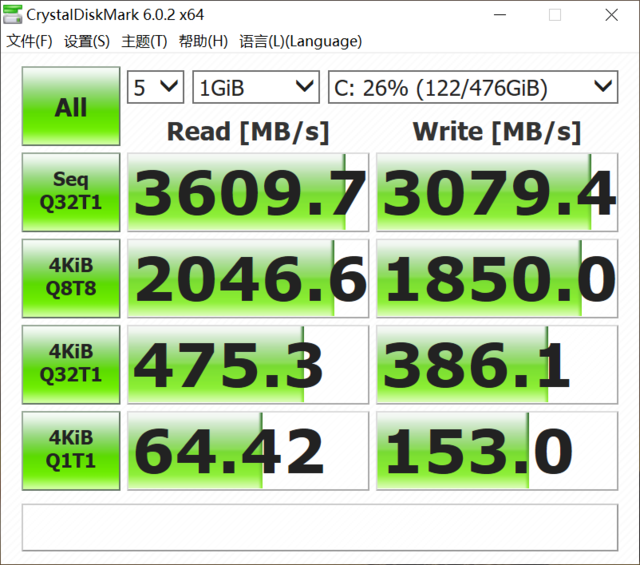640x565 pixels.
Task: Run all benchmarks with the All button
Action: click(71, 106)
